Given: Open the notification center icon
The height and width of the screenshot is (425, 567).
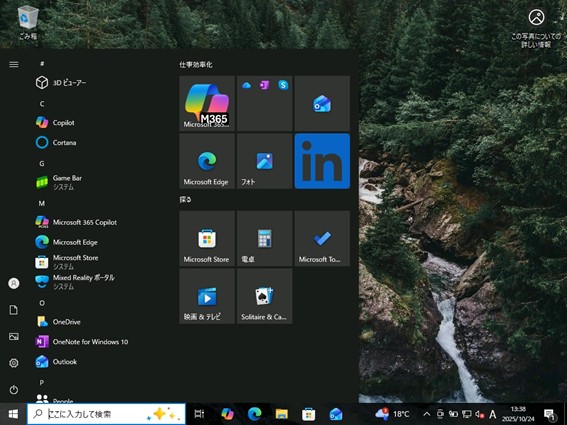Looking at the screenshot, I should point(550,414).
